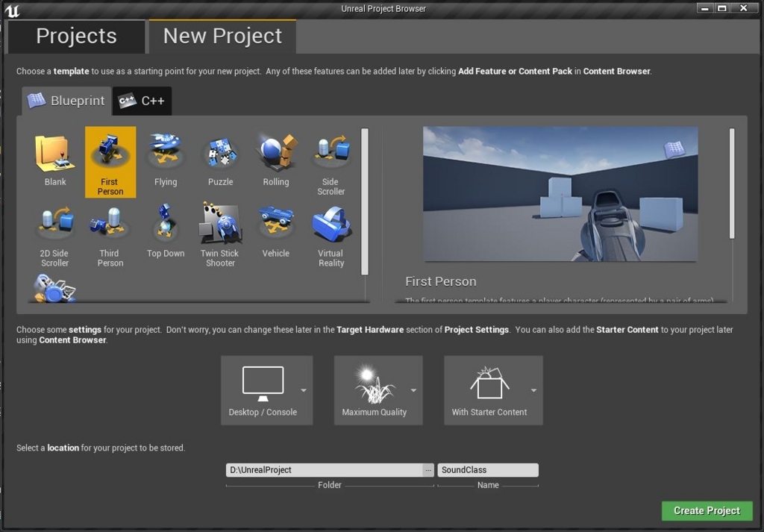The image size is (764, 532).
Task: Choose the Virtual Reality template
Action: click(331, 235)
